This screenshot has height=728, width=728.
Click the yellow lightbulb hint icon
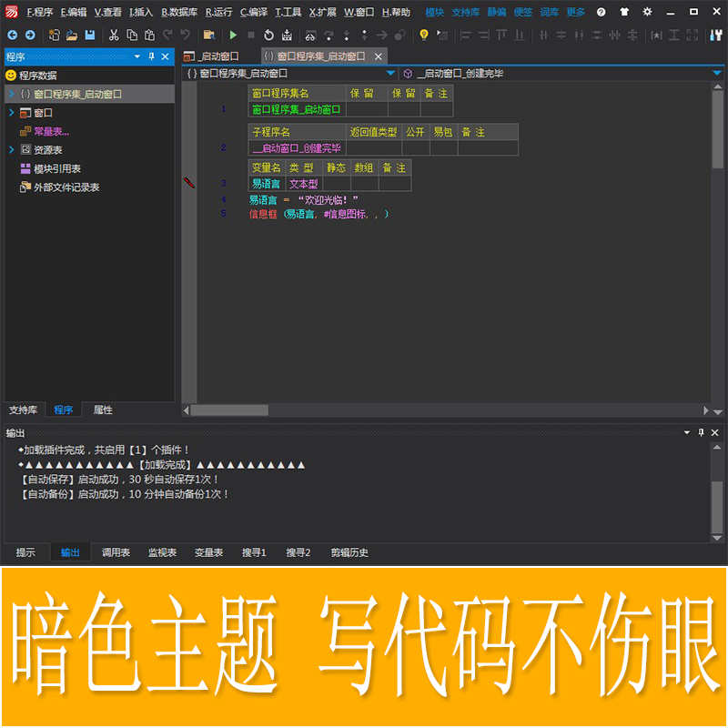423,35
